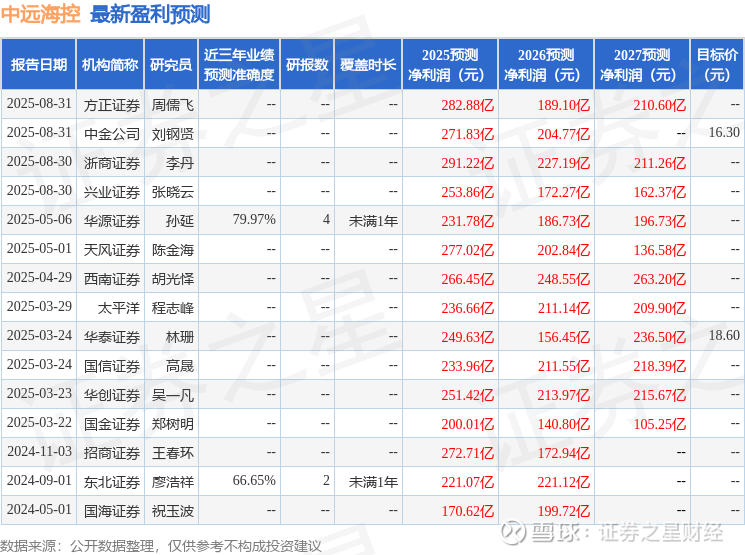745x555 pixels.
Task: Click the 近三年业绩预测准确度 column header
Action: tap(239, 65)
